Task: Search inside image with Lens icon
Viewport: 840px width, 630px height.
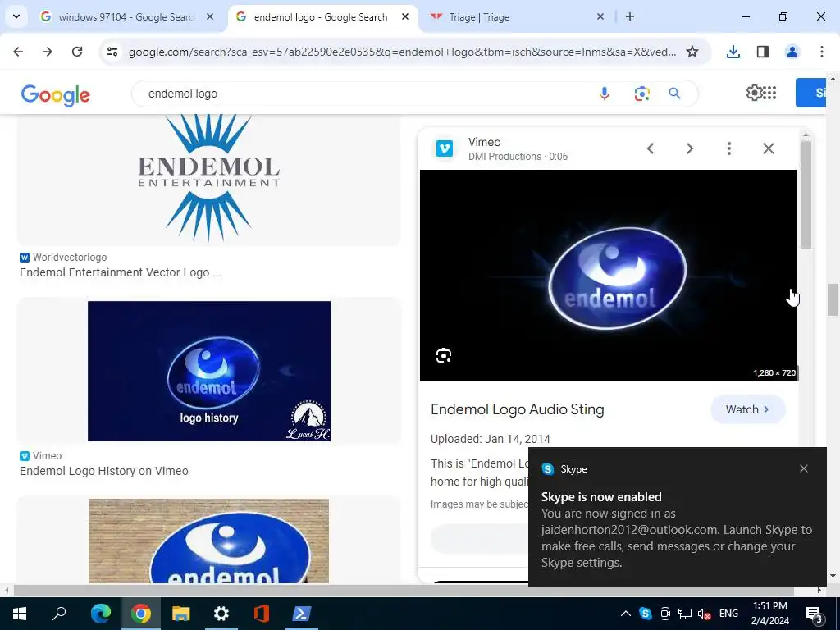Action: 444,355
